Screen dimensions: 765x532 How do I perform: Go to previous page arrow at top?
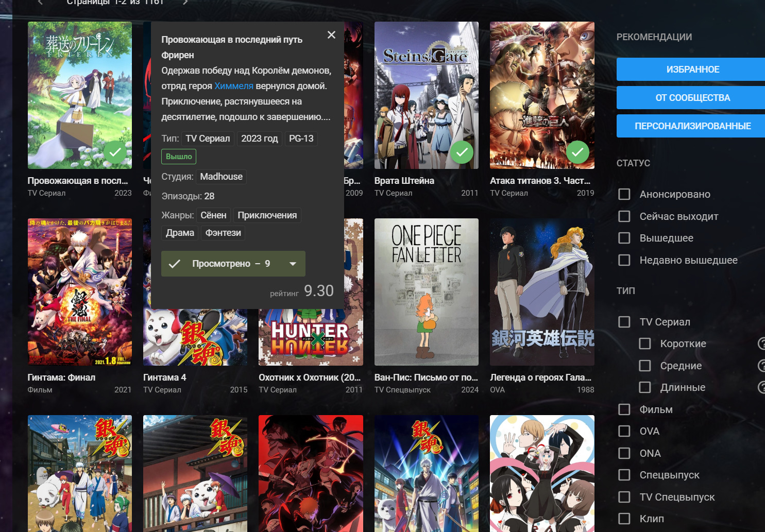40,3
